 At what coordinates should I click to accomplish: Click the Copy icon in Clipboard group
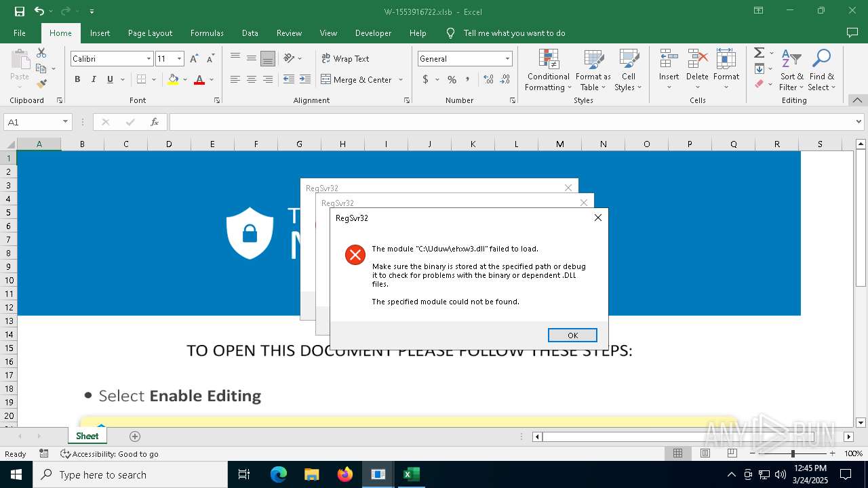point(41,68)
